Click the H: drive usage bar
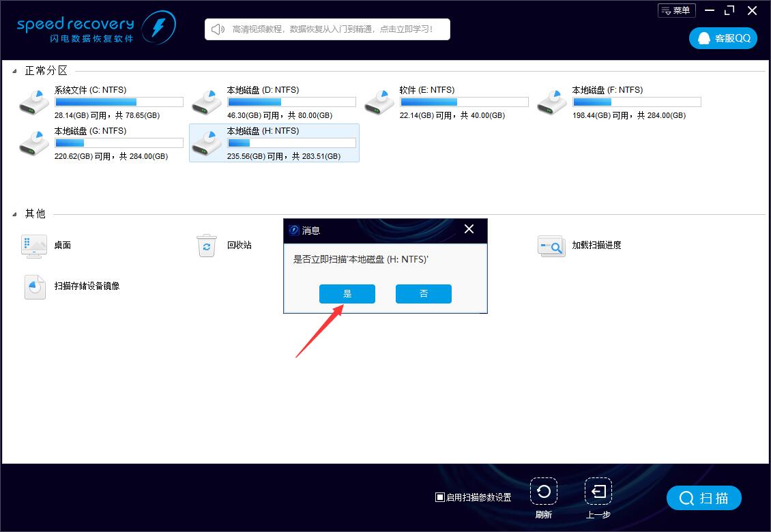Image resolution: width=771 pixels, height=532 pixels. click(x=291, y=143)
